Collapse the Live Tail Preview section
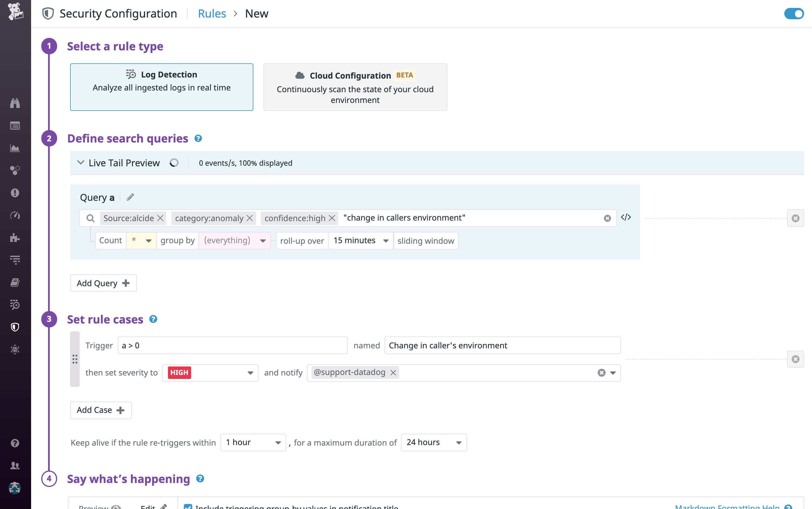Screen dimensions: 812x509 point(81,163)
